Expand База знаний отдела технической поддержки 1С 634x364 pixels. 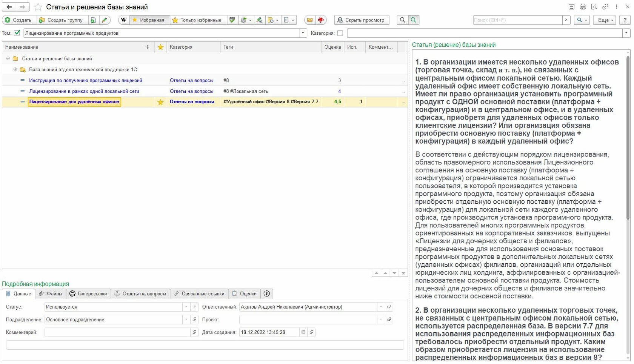tap(15, 69)
